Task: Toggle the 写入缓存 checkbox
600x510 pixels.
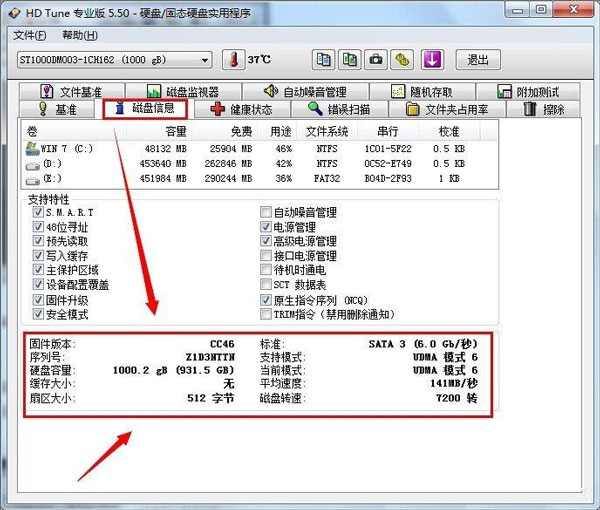Action: click(38, 255)
